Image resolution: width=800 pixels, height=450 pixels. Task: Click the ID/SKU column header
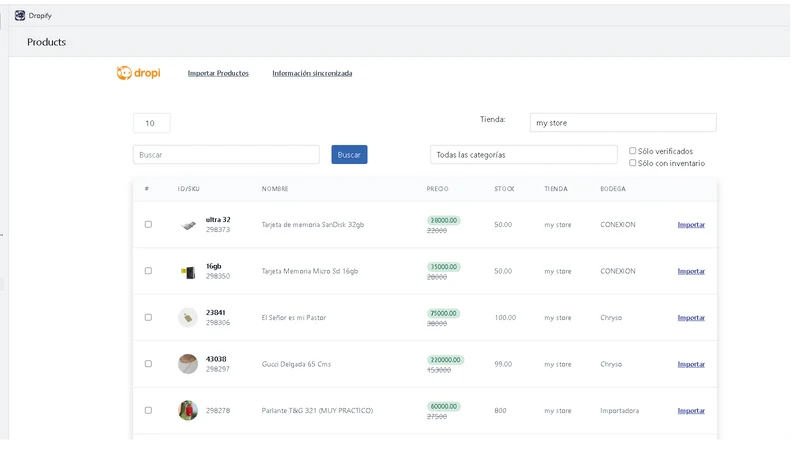tap(188, 189)
